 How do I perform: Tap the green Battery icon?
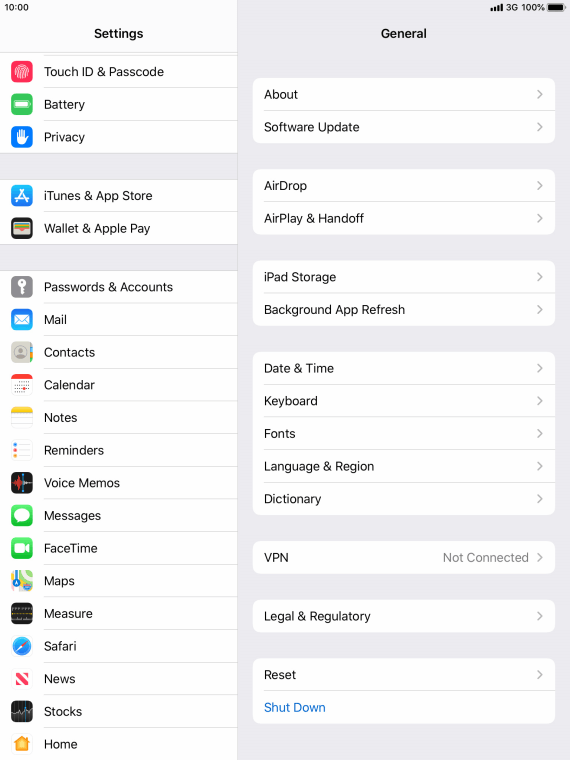22,104
